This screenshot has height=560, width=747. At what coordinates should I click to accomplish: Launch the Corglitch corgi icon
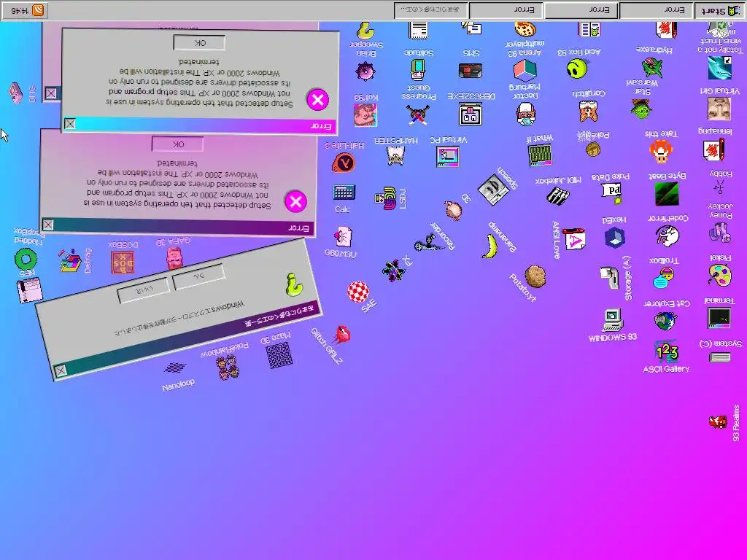[589, 111]
